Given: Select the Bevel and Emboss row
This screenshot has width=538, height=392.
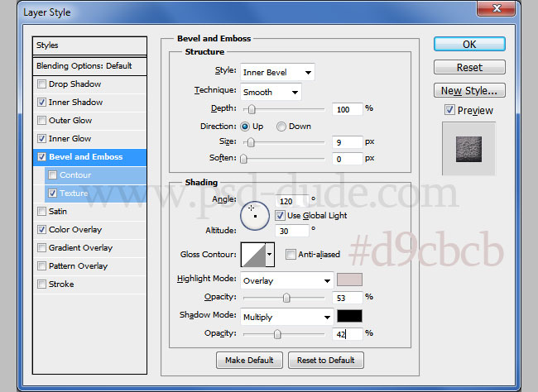Looking at the screenshot, I should (89, 157).
